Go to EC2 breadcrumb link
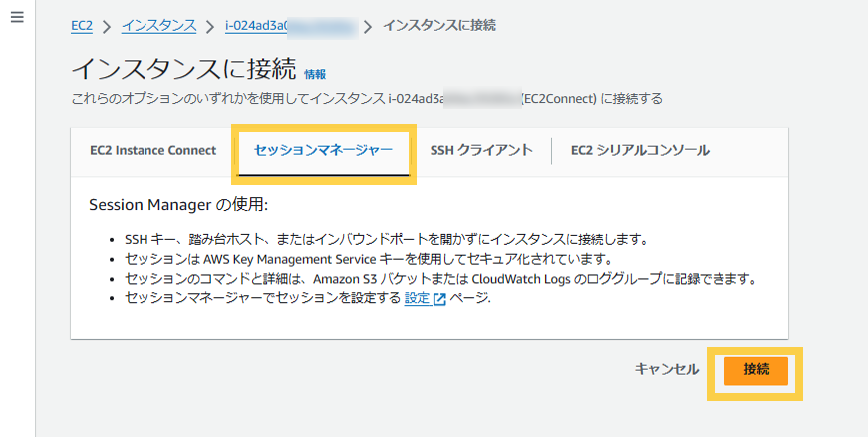Image resolution: width=868 pixels, height=439 pixels. [82, 26]
